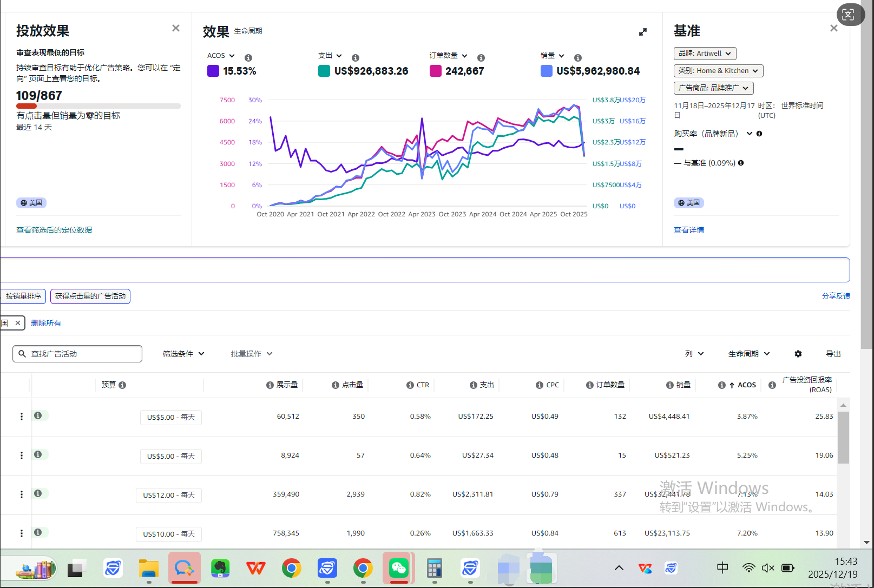874x588 pixels.
Task: Open WPS Office from the taskbar
Action: pos(256,568)
